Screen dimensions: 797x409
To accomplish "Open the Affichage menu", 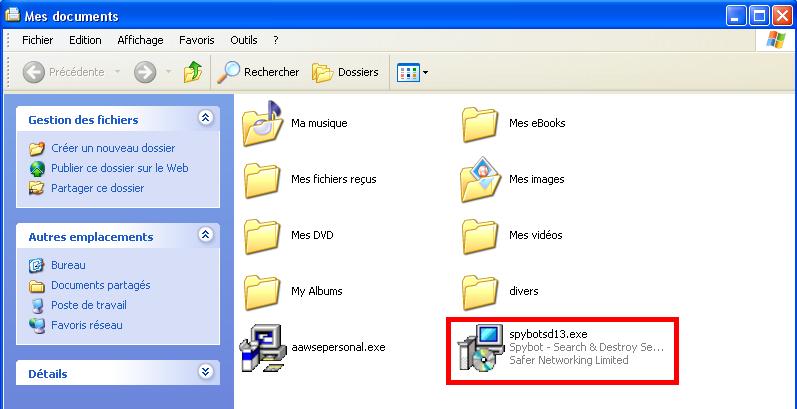I will [x=139, y=40].
